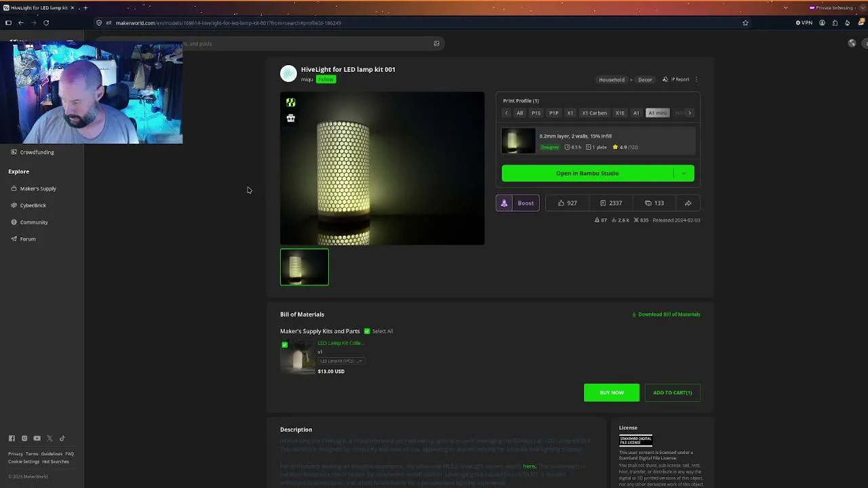Screen dimensions: 868x488
Task: Open CyberBrick in the sidebar
Action: [33, 205]
